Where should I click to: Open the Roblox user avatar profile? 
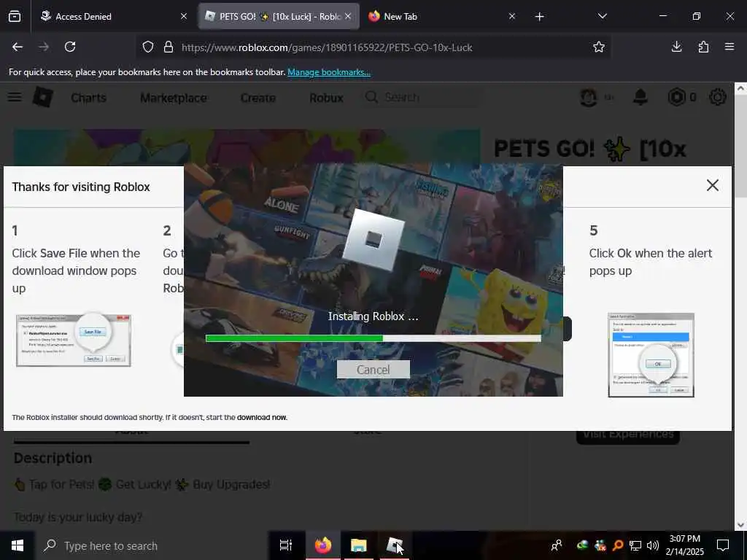(589, 97)
